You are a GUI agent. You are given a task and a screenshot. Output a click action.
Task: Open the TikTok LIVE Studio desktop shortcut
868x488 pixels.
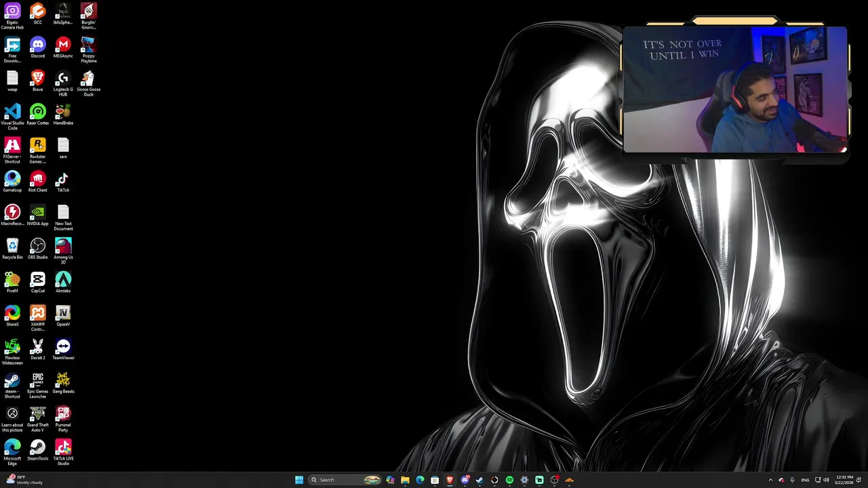[x=63, y=453]
